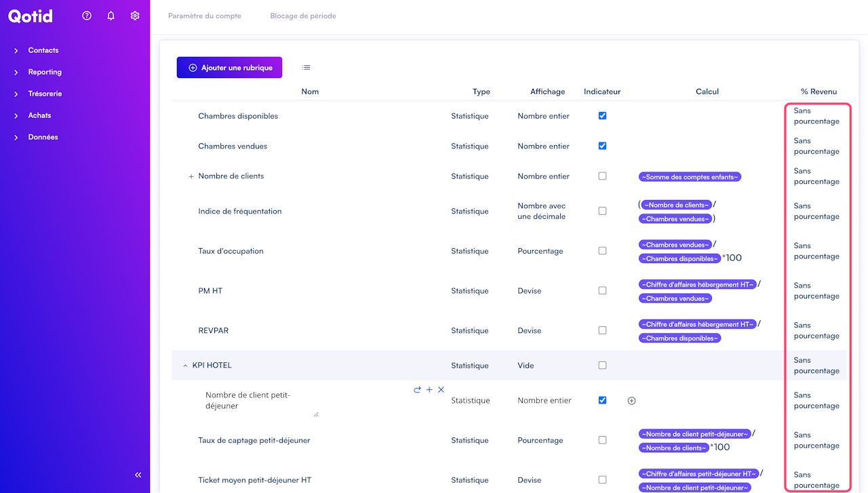Screen dimensions: 868x493
Task: Cancel editing with the blue X icon
Action: 441,390
